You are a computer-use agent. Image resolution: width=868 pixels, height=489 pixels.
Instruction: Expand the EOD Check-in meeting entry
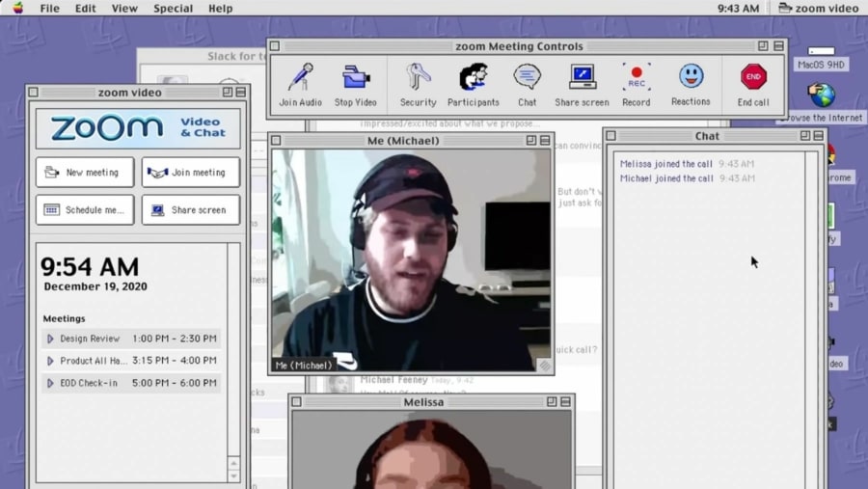click(50, 383)
